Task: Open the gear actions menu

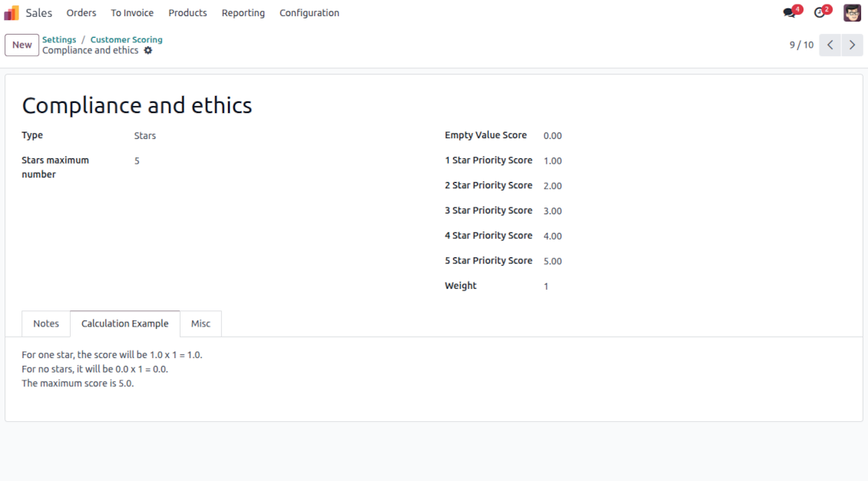Action: pos(147,51)
